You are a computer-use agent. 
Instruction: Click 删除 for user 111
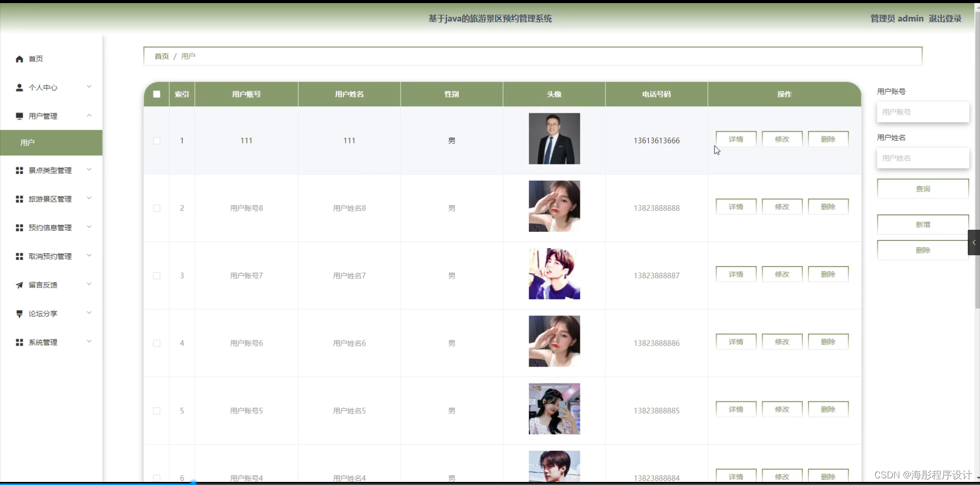828,139
